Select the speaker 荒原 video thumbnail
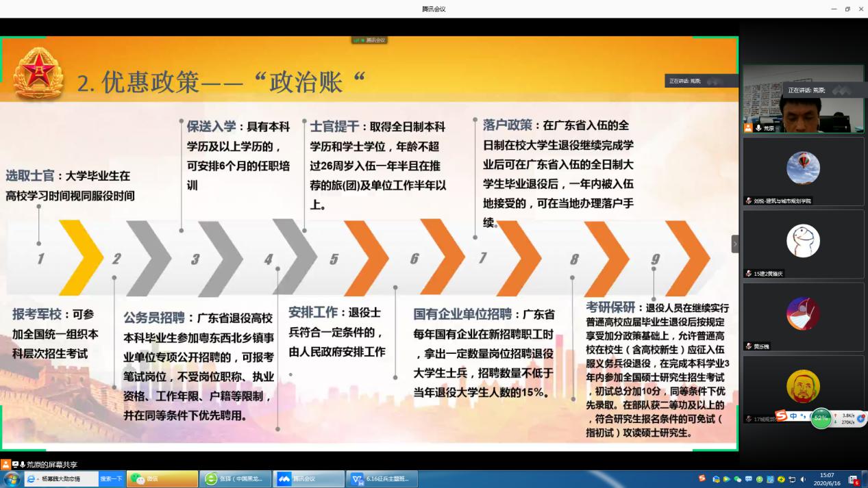 [803, 99]
